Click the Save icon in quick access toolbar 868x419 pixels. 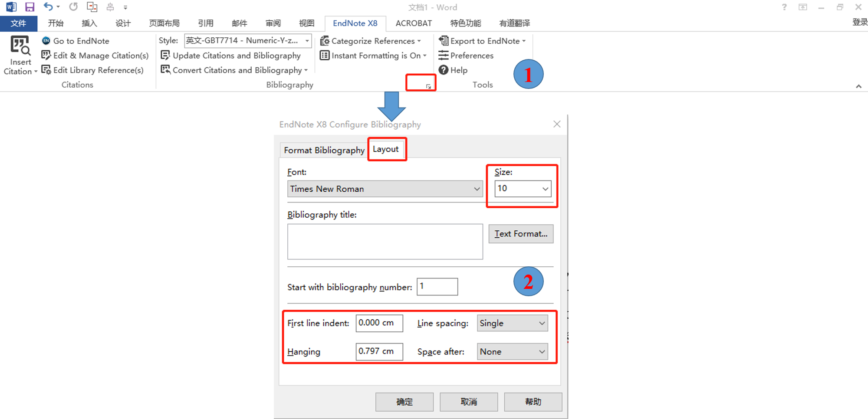30,7
